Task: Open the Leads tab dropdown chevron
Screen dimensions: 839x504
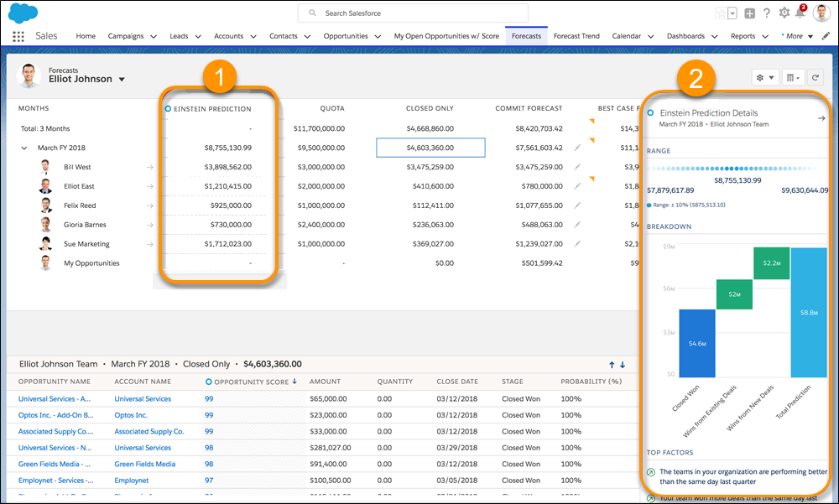Action: pyautogui.click(x=198, y=36)
